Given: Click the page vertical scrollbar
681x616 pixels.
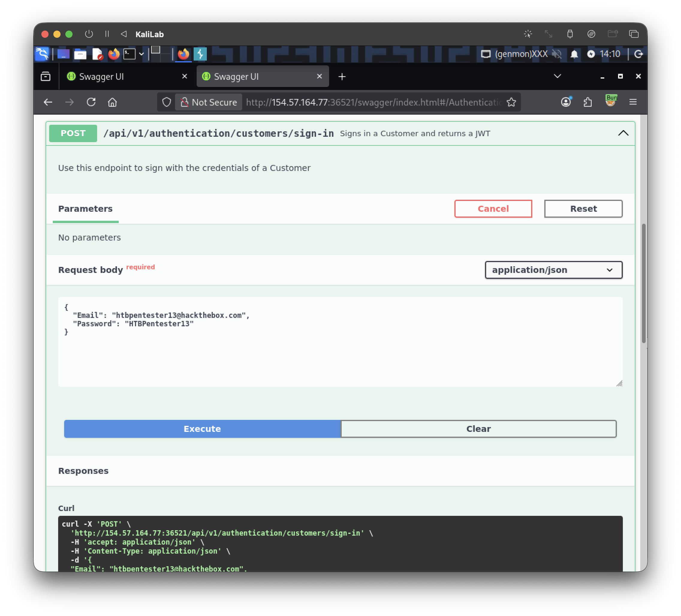Looking at the screenshot, I should pos(644,283).
